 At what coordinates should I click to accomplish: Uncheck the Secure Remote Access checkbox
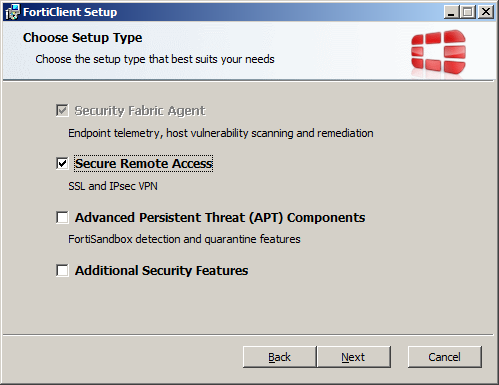click(x=62, y=164)
